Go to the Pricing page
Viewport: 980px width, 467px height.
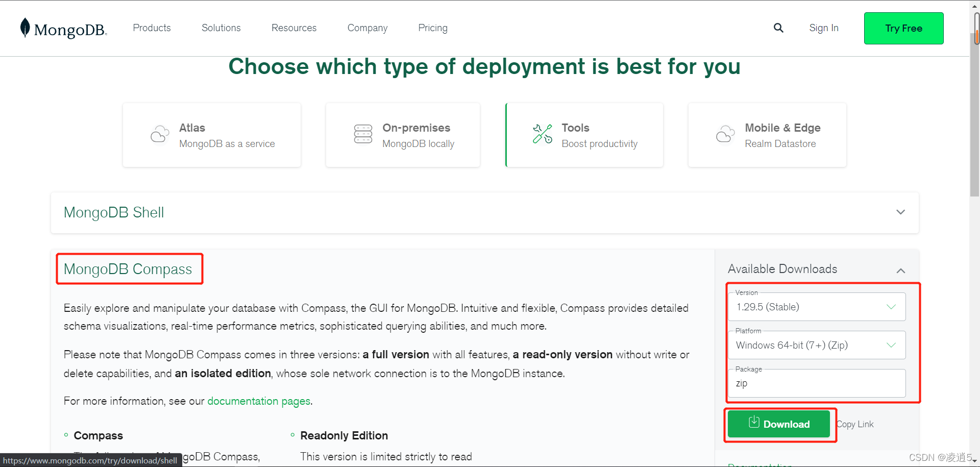pyautogui.click(x=433, y=28)
